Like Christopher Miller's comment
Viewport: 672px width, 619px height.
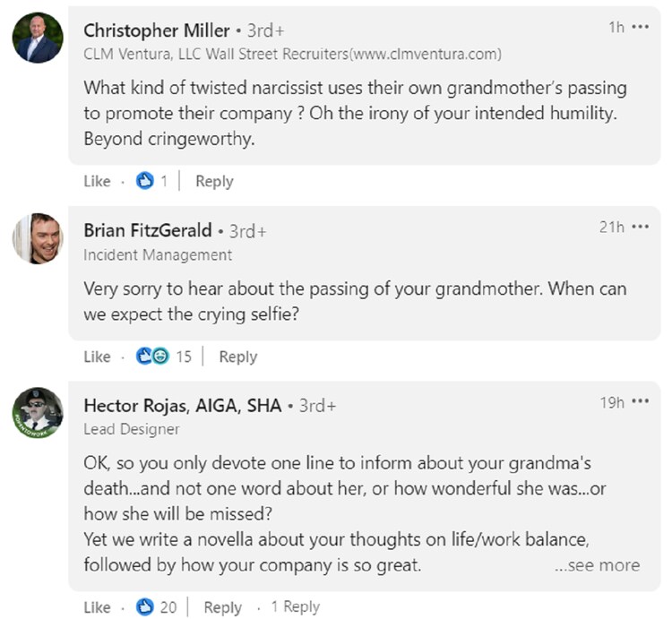(x=97, y=181)
